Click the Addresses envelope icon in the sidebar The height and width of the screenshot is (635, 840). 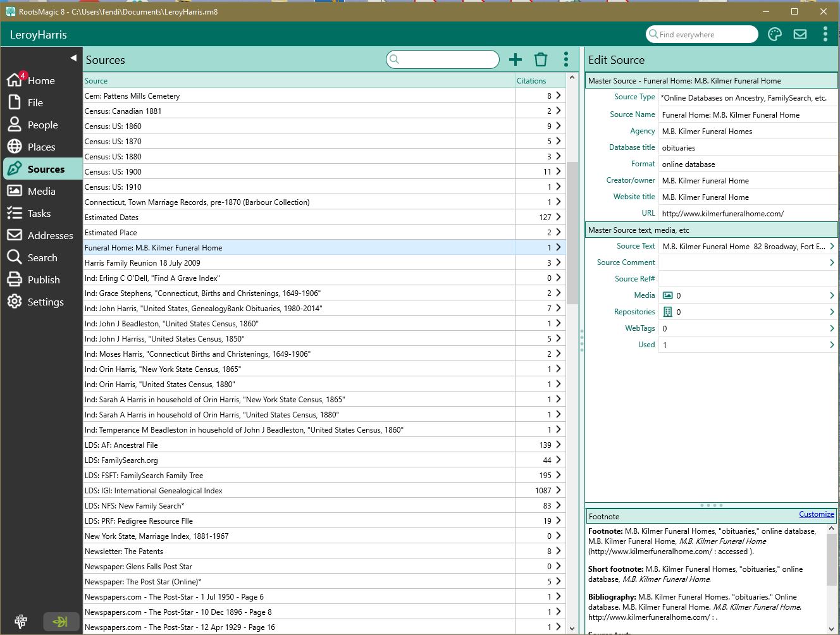pyautogui.click(x=15, y=235)
